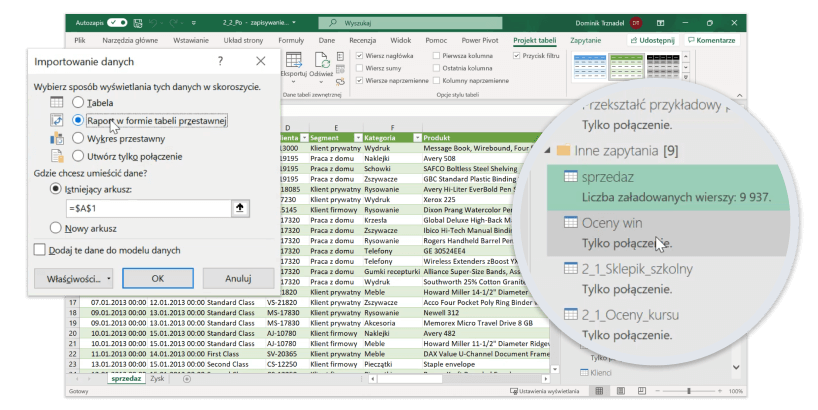Switch to the Zapytanie tab
This screenshot has height=410, width=818.
pyautogui.click(x=585, y=40)
